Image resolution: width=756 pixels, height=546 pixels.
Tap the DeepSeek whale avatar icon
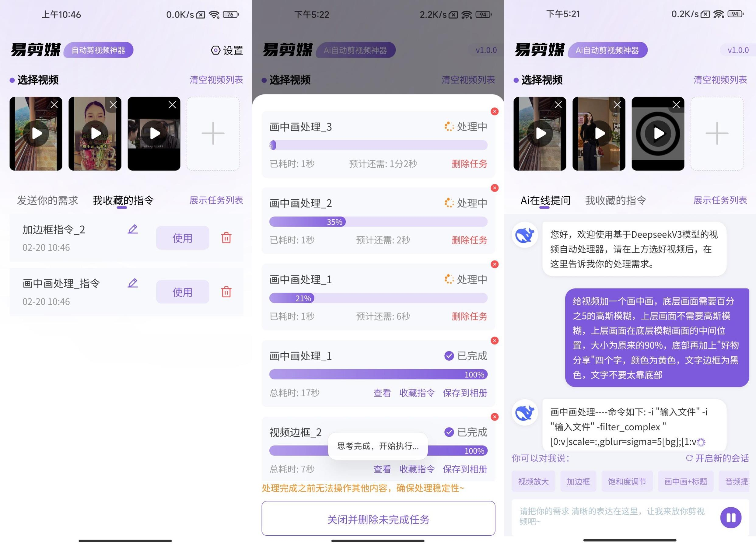[524, 234]
